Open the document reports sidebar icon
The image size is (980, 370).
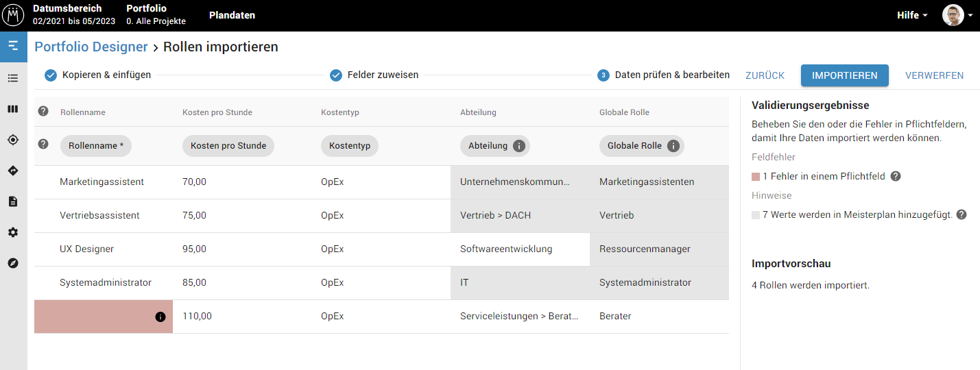click(x=13, y=201)
